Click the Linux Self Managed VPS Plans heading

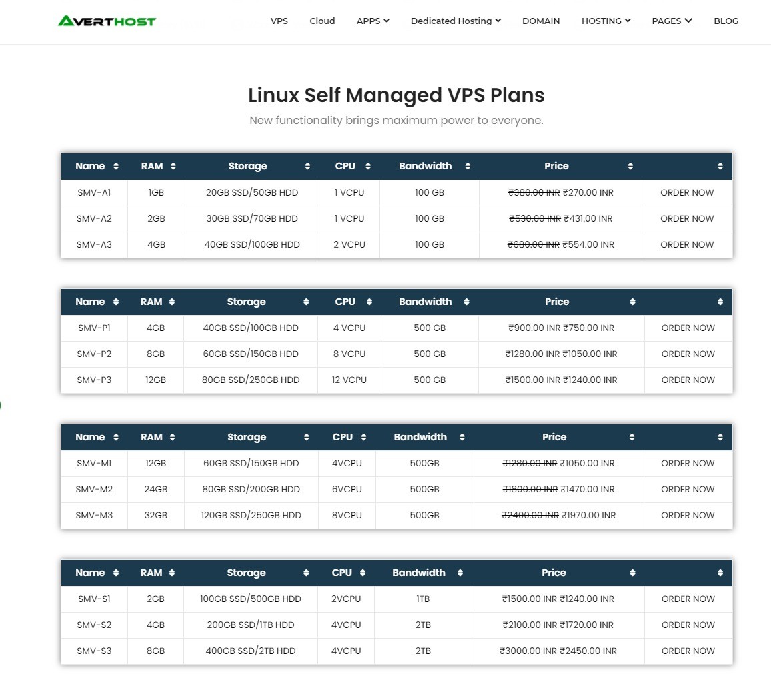396,95
